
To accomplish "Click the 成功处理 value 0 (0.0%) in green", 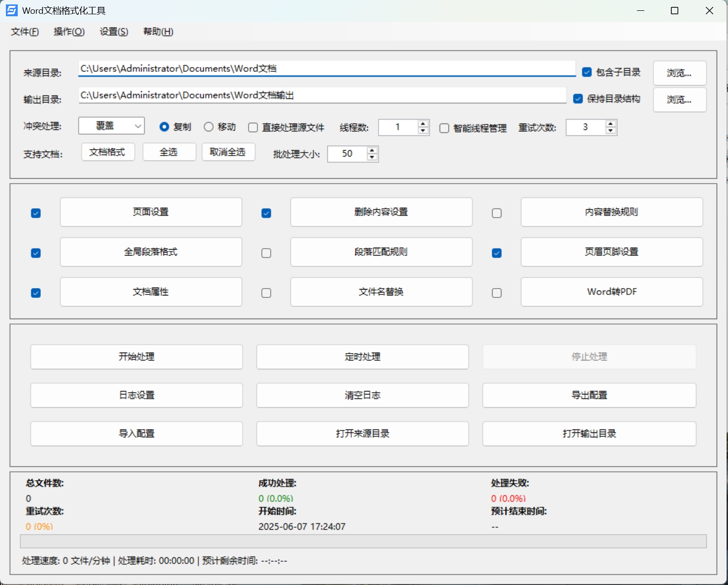I will point(276,498).
